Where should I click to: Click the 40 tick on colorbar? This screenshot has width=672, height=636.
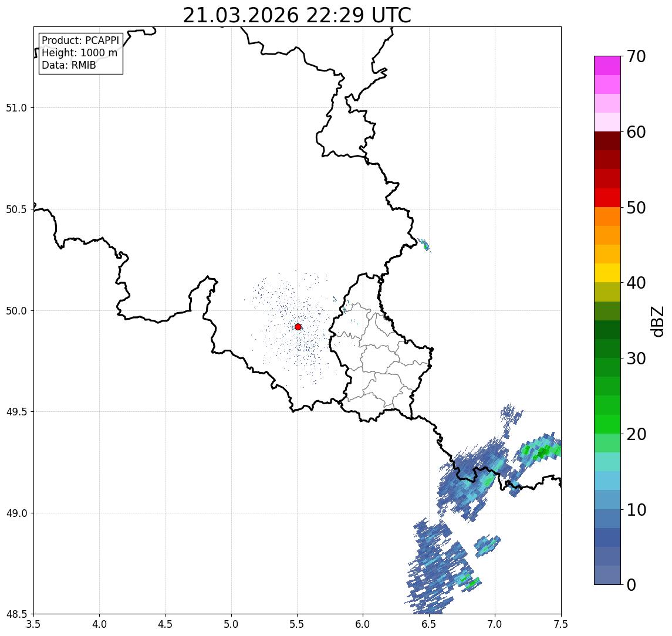[x=636, y=283]
